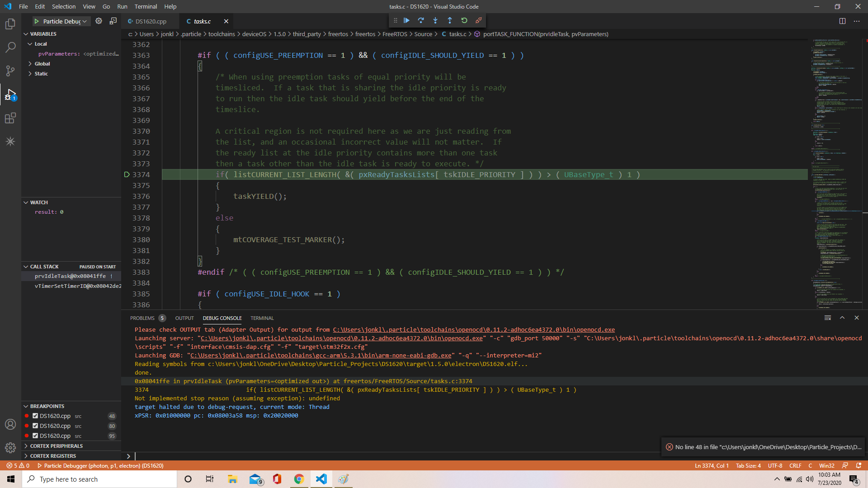
Task: Open the openocd.exe path link
Action: pos(473,330)
